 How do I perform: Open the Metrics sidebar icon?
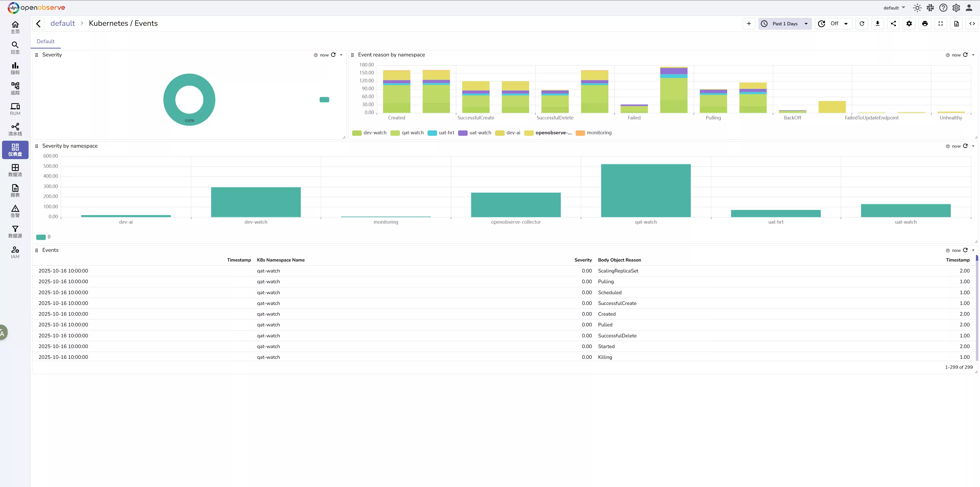pyautogui.click(x=15, y=68)
